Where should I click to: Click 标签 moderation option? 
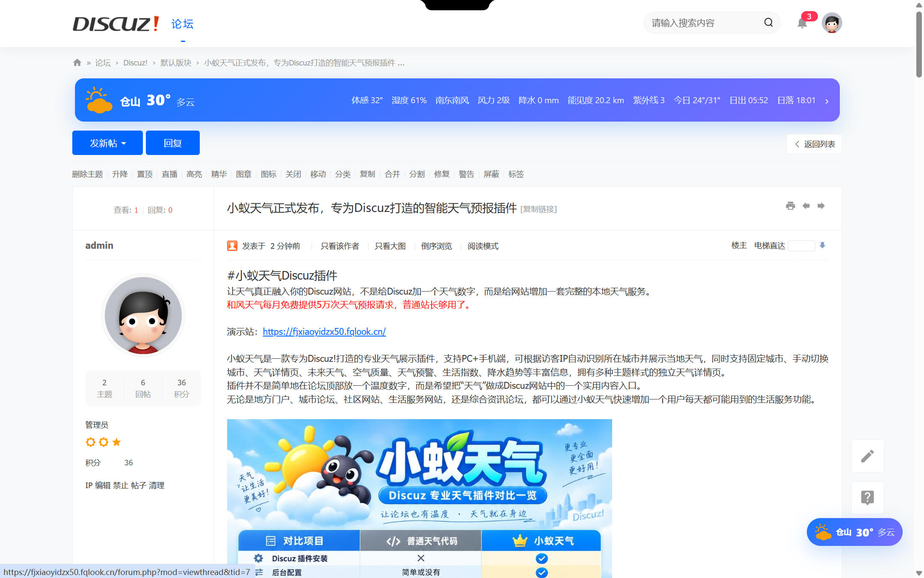516,174
